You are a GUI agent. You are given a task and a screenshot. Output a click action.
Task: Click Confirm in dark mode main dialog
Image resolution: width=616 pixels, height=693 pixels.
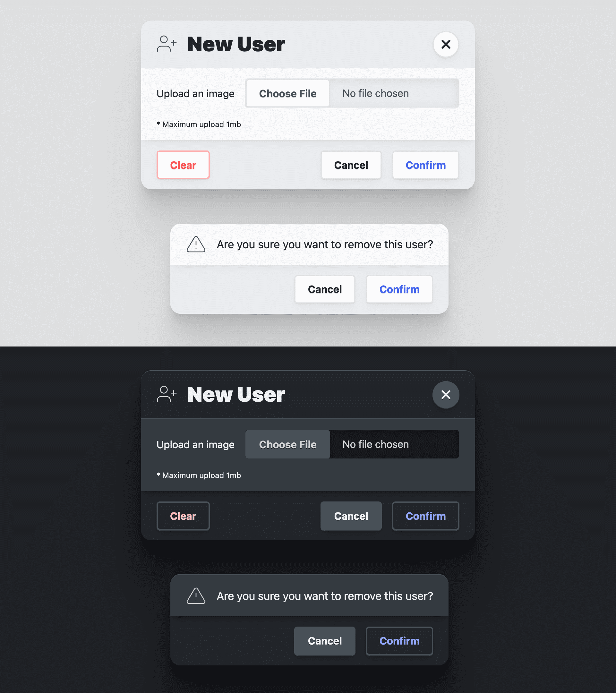tap(426, 515)
